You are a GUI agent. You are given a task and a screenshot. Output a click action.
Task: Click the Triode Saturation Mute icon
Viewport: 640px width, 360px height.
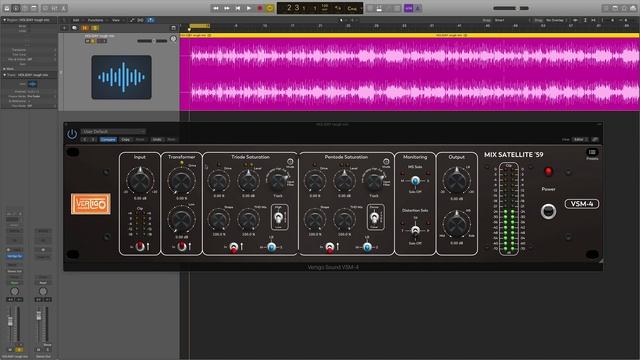(290, 162)
